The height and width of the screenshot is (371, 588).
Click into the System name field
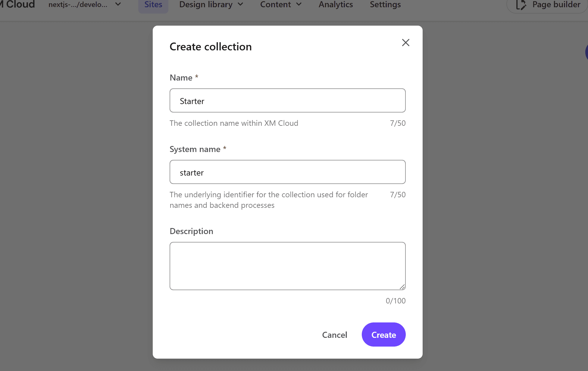(x=287, y=172)
